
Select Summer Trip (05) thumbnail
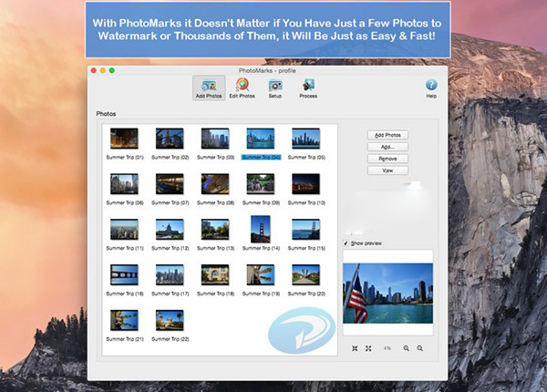(x=306, y=139)
